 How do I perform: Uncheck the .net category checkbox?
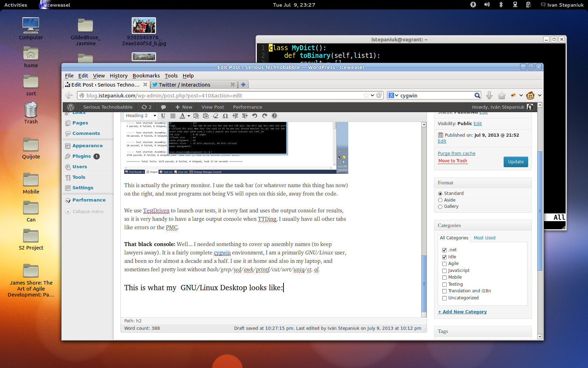pyautogui.click(x=444, y=250)
